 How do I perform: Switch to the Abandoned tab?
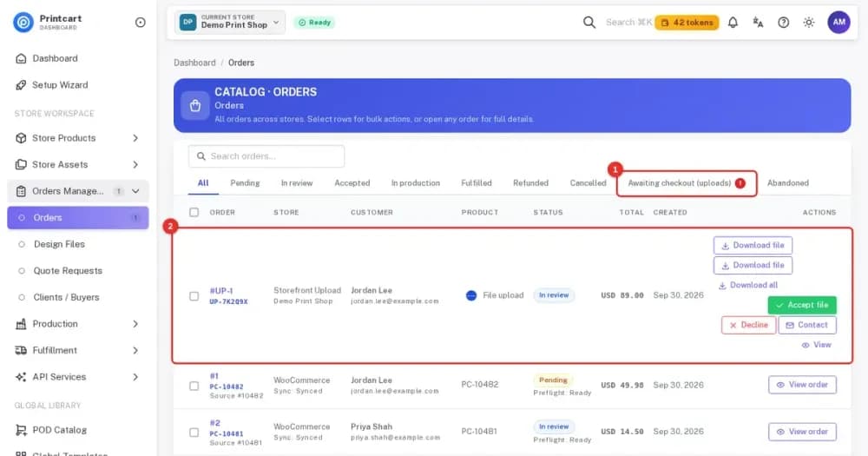(788, 183)
